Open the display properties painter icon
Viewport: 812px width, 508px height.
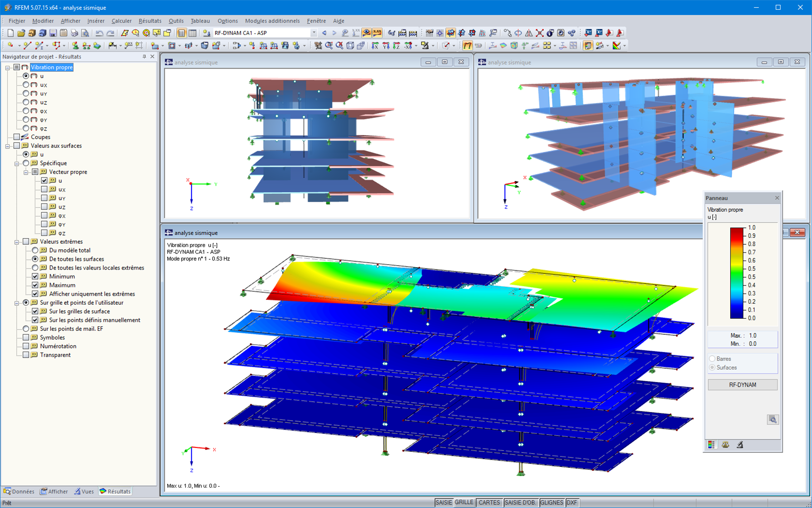point(740,444)
